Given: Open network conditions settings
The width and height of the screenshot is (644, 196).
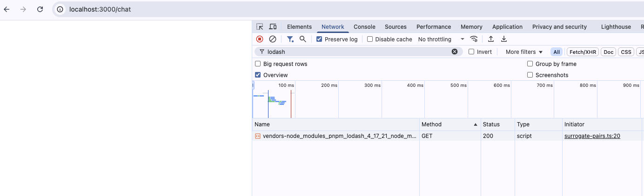Looking at the screenshot, I should point(474,39).
